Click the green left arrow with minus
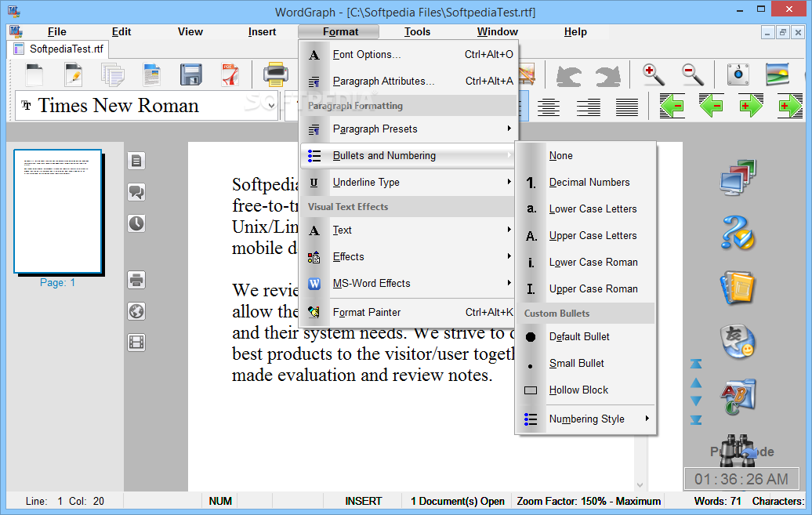812x515 pixels. 711,106
